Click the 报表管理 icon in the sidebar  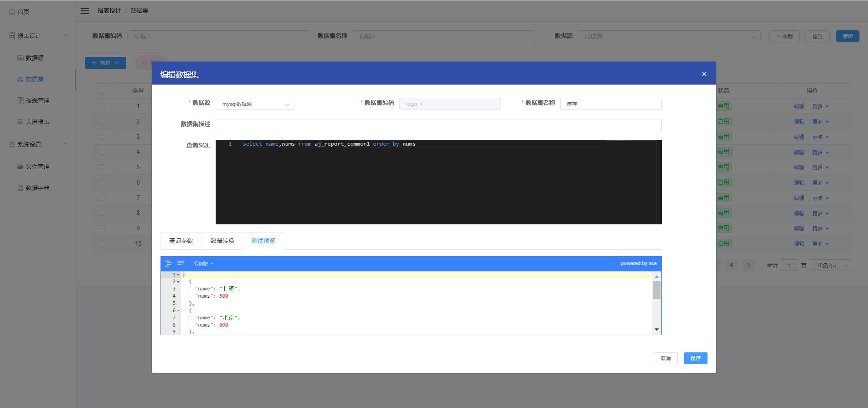pyautogui.click(x=20, y=100)
